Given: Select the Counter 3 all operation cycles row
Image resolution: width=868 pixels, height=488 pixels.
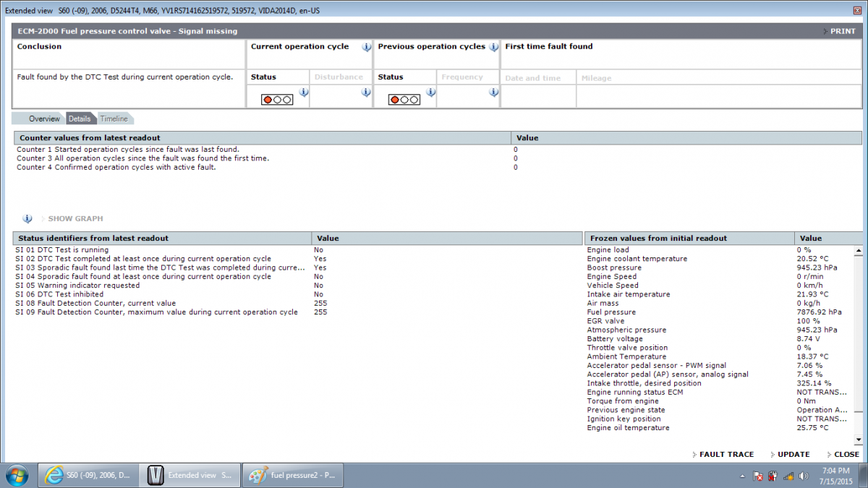Looking at the screenshot, I should pyautogui.click(x=438, y=158).
